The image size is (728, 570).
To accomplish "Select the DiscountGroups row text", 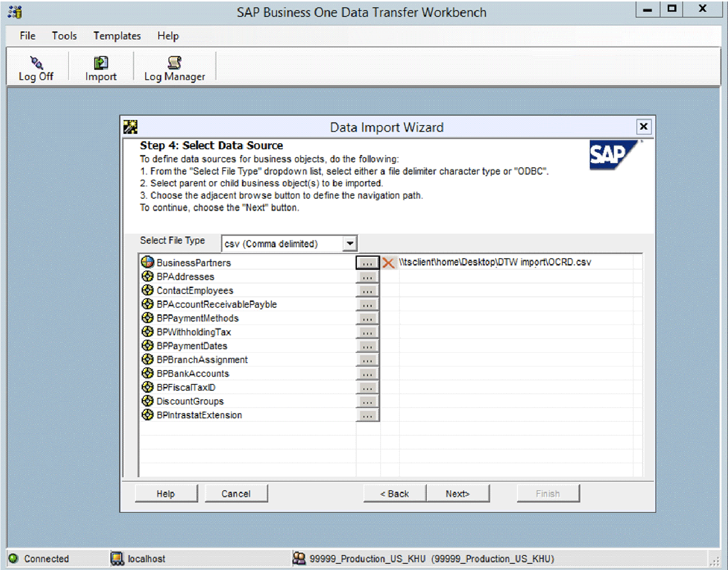I will click(190, 401).
